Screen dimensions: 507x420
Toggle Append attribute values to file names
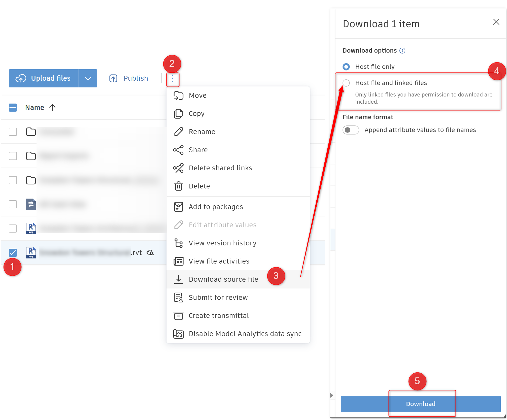[x=351, y=130]
